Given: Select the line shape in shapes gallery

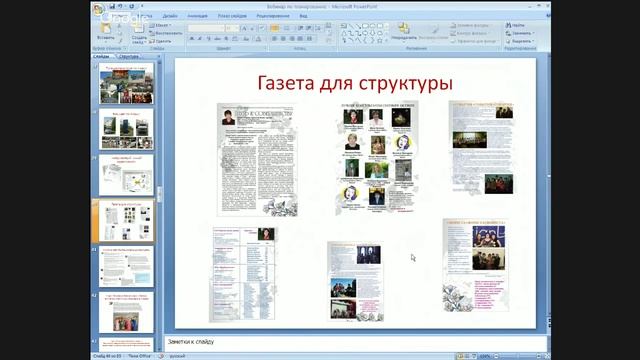Looking at the screenshot, I should pos(352,26).
